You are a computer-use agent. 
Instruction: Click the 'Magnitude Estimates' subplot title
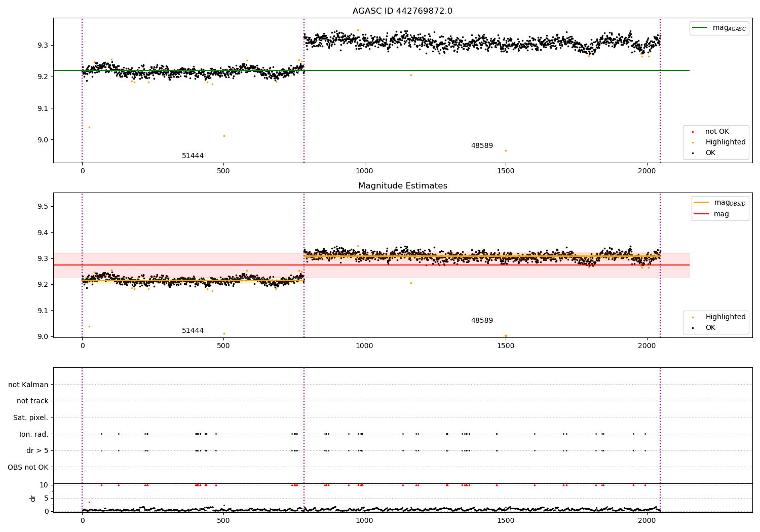coord(402,186)
